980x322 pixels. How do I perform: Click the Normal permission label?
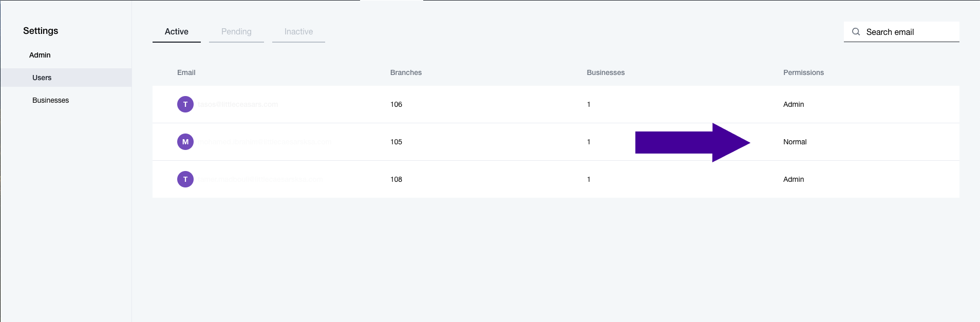point(794,141)
